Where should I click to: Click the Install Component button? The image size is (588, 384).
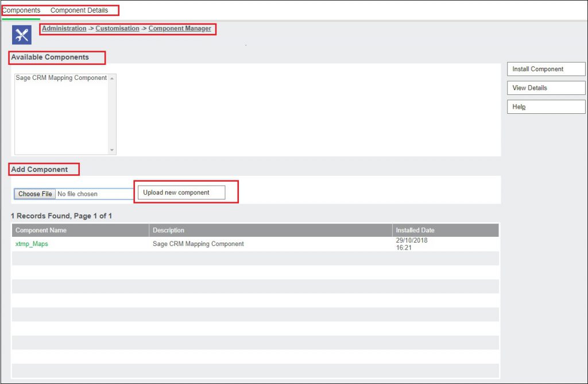(545, 68)
